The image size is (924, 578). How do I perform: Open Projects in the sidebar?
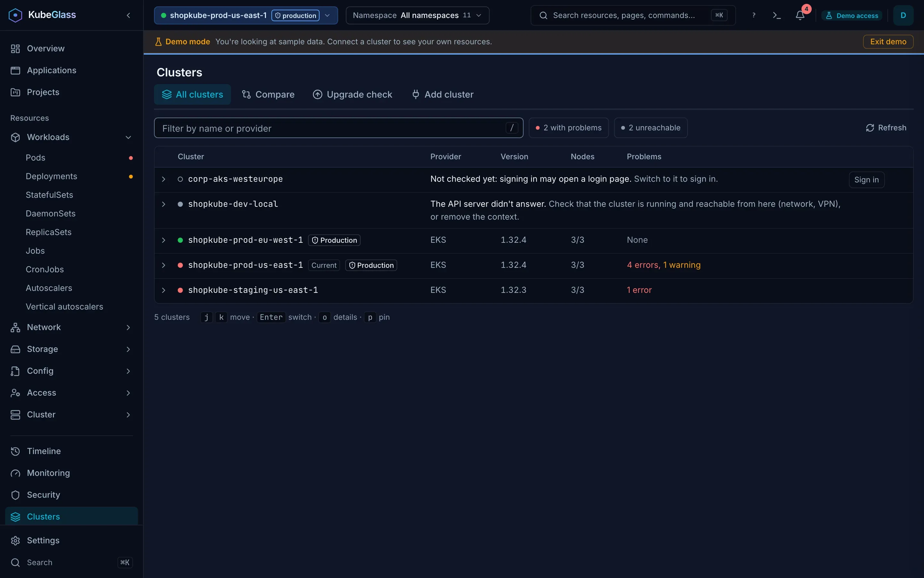coord(72,92)
